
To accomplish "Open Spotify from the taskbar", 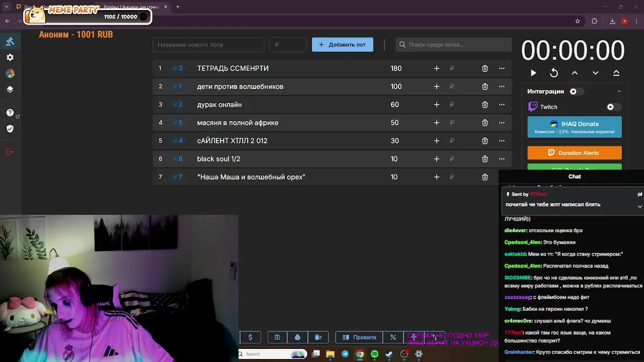I will [374, 354].
